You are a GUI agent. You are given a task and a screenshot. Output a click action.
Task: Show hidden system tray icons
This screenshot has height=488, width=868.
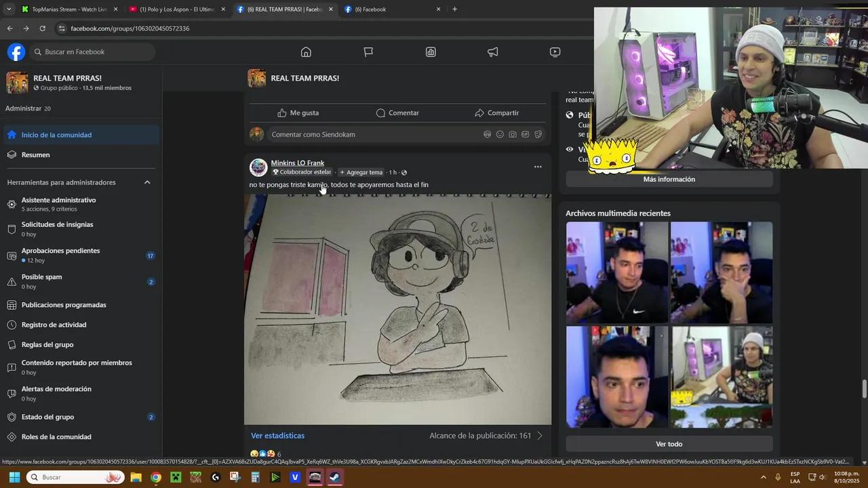tap(764, 477)
